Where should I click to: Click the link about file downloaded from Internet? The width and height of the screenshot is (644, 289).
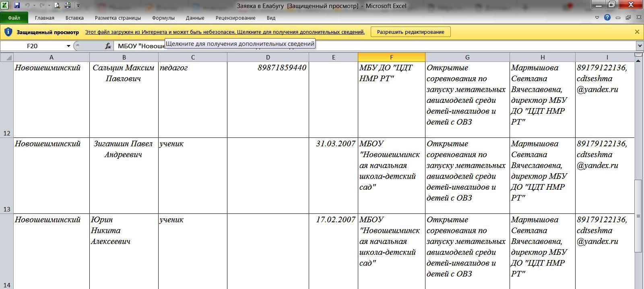pyautogui.click(x=225, y=32)
